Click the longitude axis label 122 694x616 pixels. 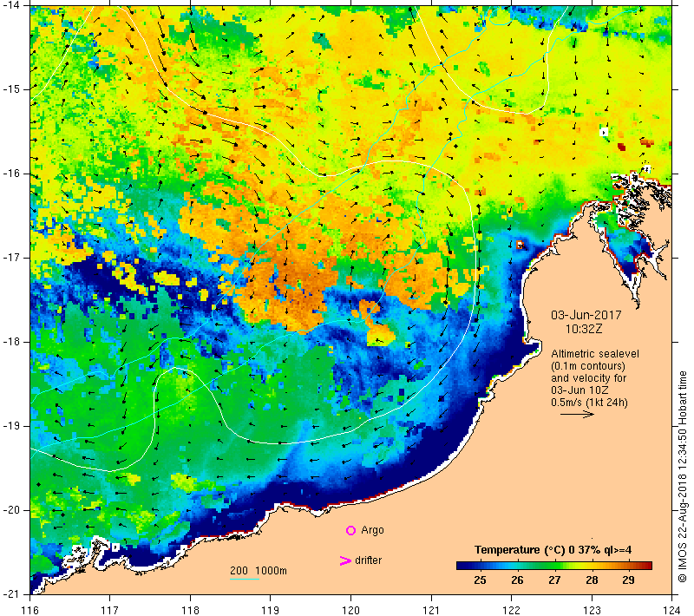point(511,610)
